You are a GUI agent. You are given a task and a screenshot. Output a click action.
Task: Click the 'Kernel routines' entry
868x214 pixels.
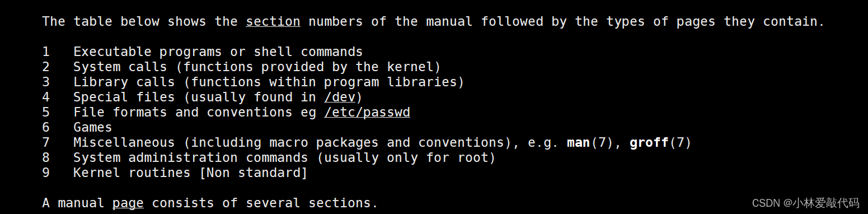(x=132, y=173)
